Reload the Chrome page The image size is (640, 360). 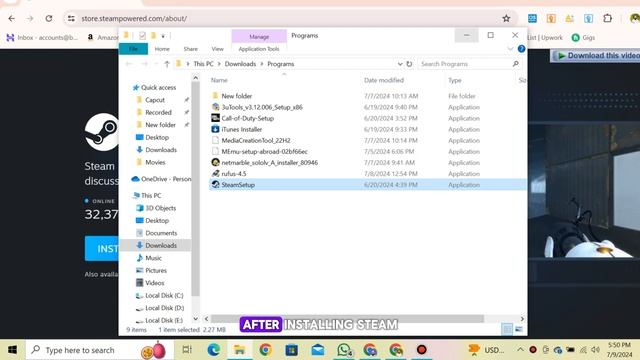(49, 18)
